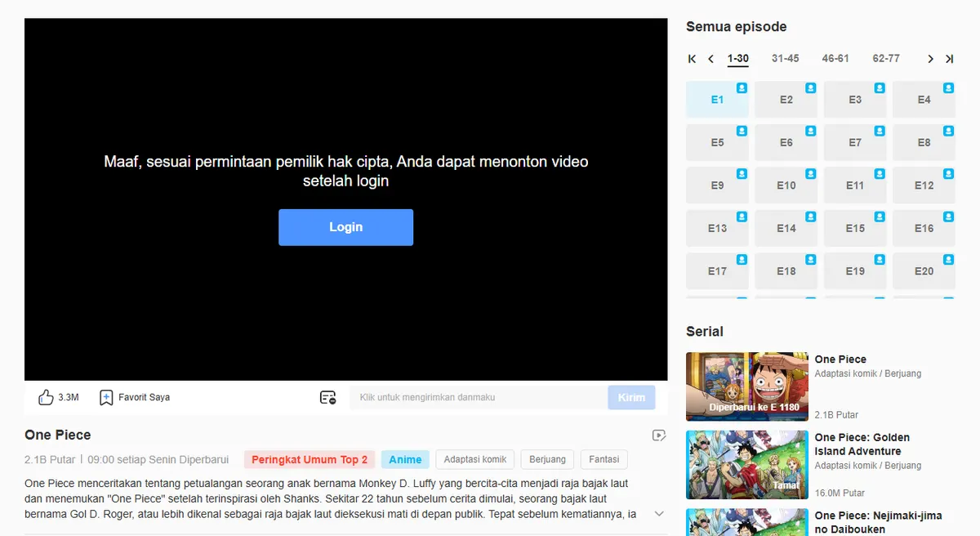Play episode E7
Image resolution: width=980 pixels, height=536 pixels.
click(855, 142)
